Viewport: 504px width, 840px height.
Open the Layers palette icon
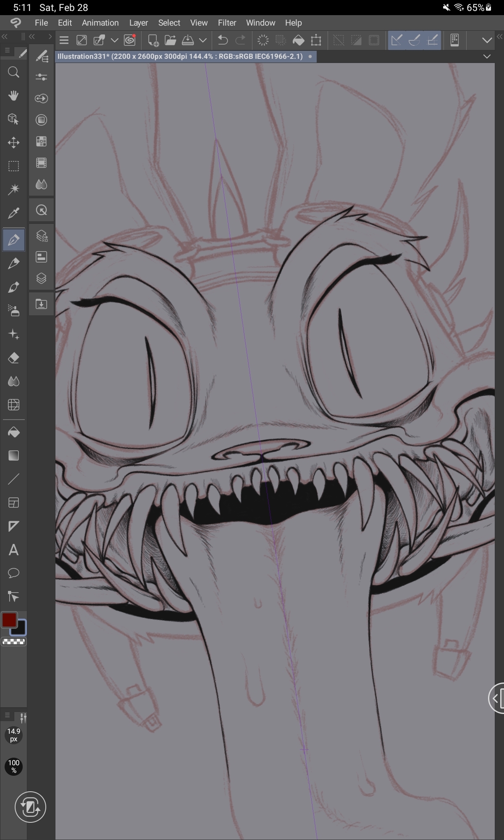click(41, 278)
